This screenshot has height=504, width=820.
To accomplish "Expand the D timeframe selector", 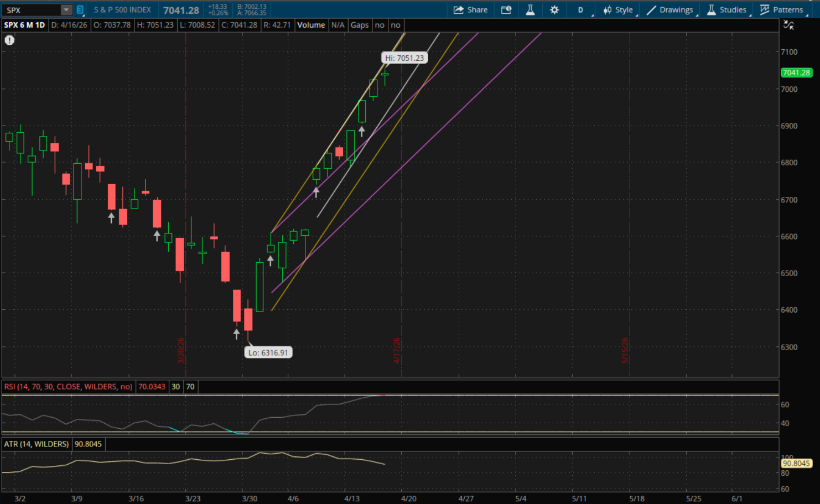I will coord(581,10).
